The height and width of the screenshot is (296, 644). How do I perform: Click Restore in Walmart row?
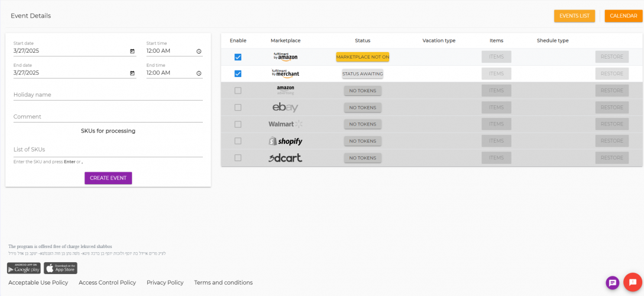(612, 124)
